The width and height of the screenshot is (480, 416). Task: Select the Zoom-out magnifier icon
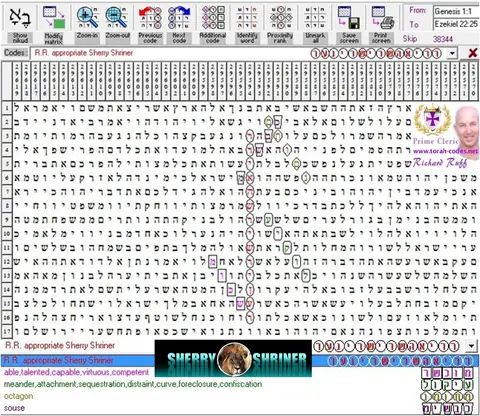pyautogui.click(x=117, y=17)
